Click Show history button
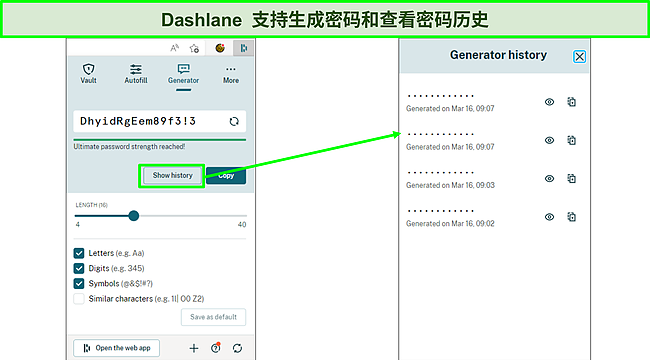This screenshot has width=650, height=360. coord(172,175)
